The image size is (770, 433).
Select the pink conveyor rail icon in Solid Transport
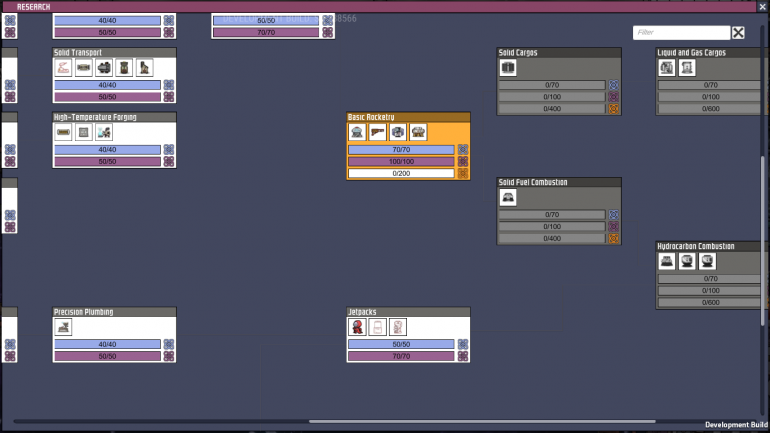point(63,68)
